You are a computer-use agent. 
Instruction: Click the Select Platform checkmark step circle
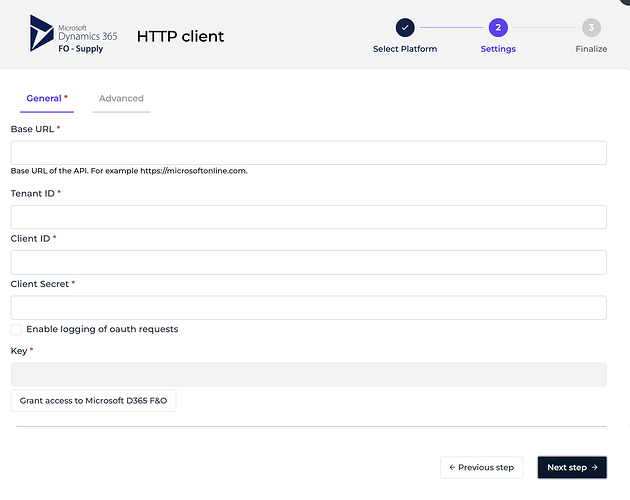pos(405,27)
